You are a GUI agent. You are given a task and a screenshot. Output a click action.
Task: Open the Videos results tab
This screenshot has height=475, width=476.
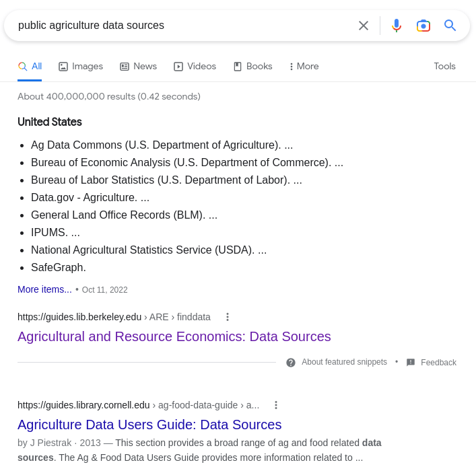pos(195,67)
